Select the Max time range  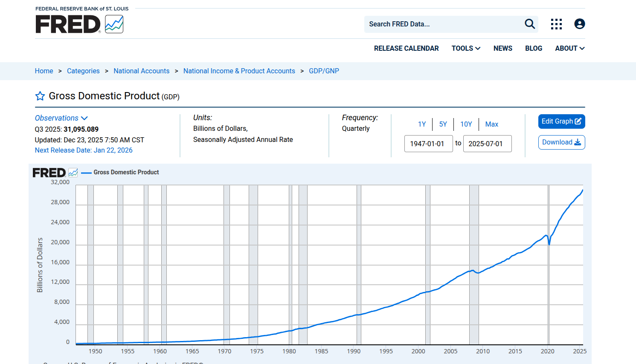(x=491, y=124)
